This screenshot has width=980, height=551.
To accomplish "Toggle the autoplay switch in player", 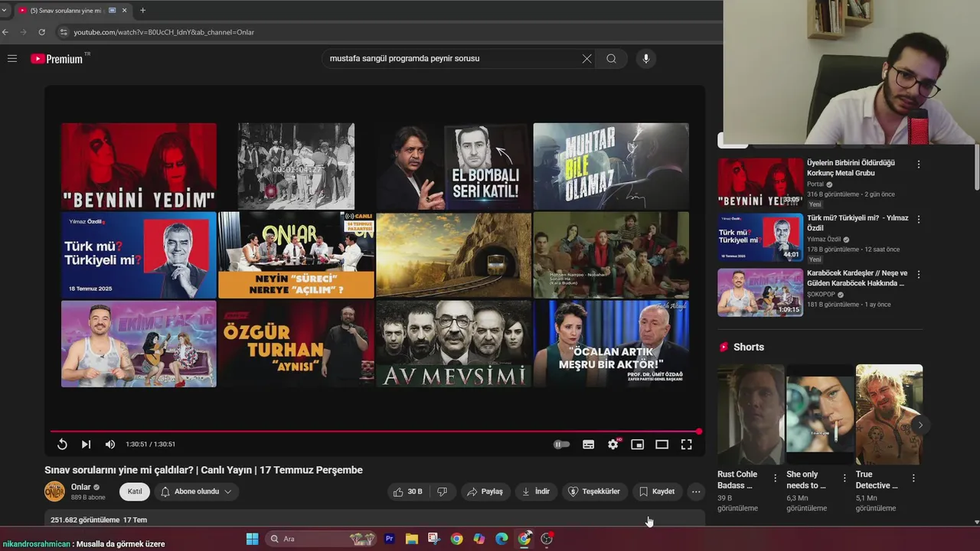I will pyautogui.click(x=561, y=445).
